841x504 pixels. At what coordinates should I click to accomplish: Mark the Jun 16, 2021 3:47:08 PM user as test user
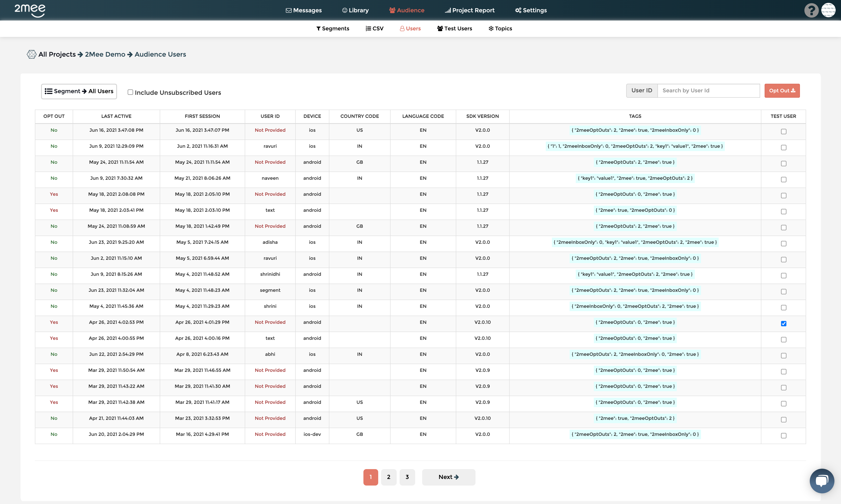(x=784, y=131)
